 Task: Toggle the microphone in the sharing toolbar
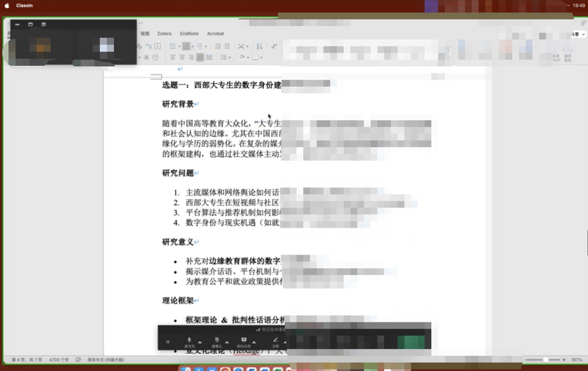(x=189, y=340)
